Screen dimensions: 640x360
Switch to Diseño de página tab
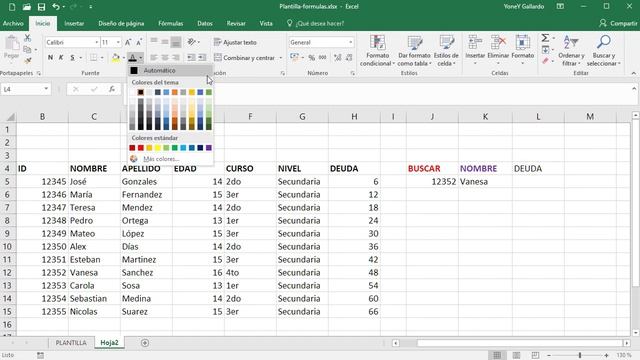(x=121, y=24)
